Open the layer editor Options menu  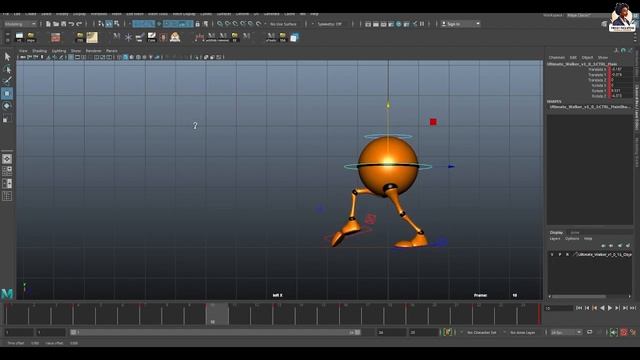(x=572, y=239)
